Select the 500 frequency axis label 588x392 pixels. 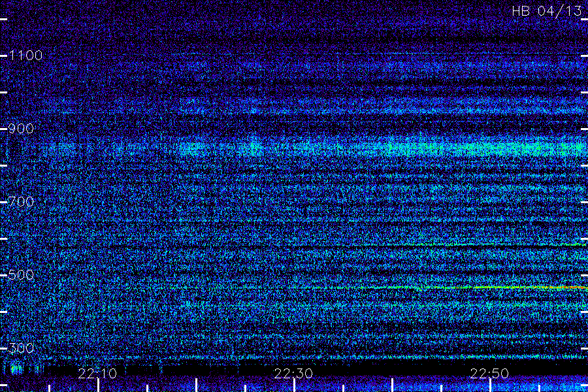coord(21,275)
